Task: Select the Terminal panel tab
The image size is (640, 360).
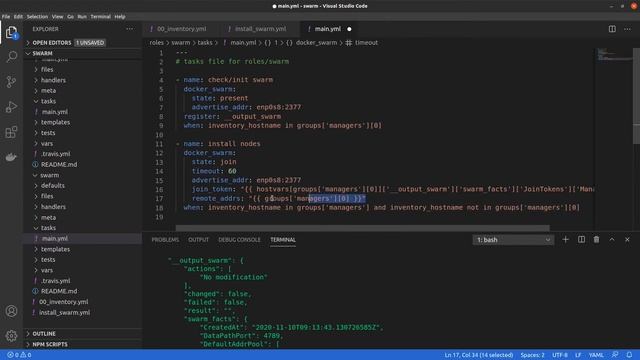Action: pos(283,240)
